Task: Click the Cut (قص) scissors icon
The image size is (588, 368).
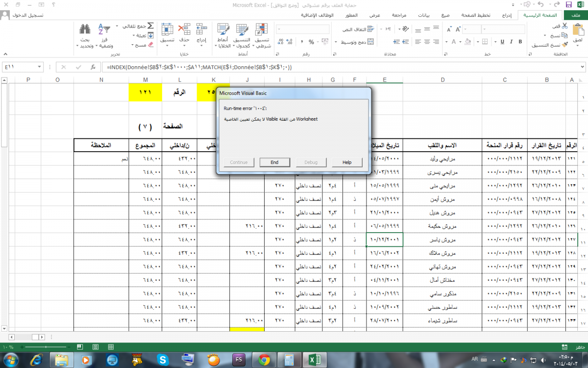Action: 565,26
